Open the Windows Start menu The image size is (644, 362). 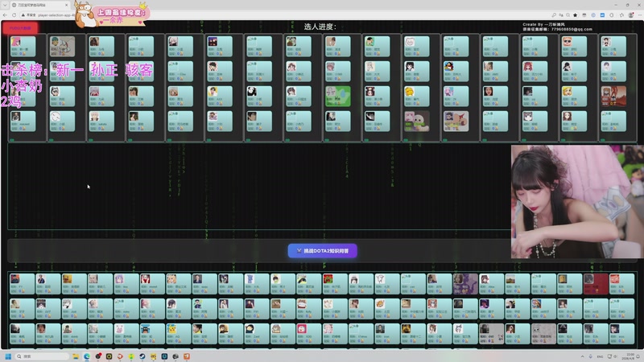pos(8,356)
